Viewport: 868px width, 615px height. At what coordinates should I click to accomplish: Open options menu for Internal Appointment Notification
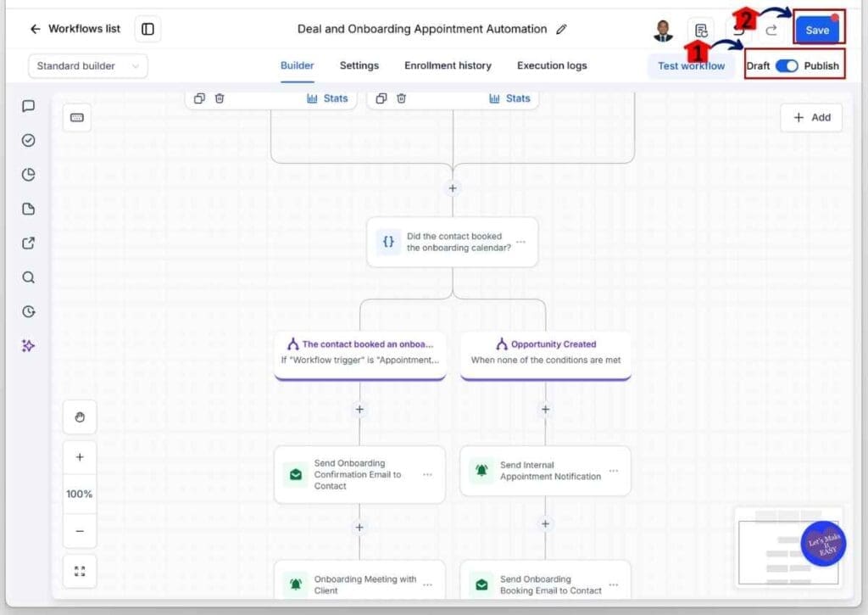coord(614,471)
